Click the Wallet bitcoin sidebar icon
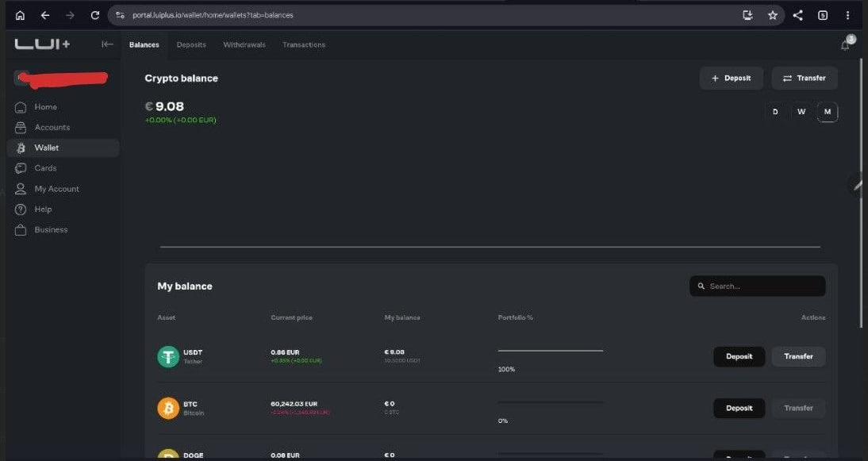This screenshot has height=461, width=868. pos(21,148)
